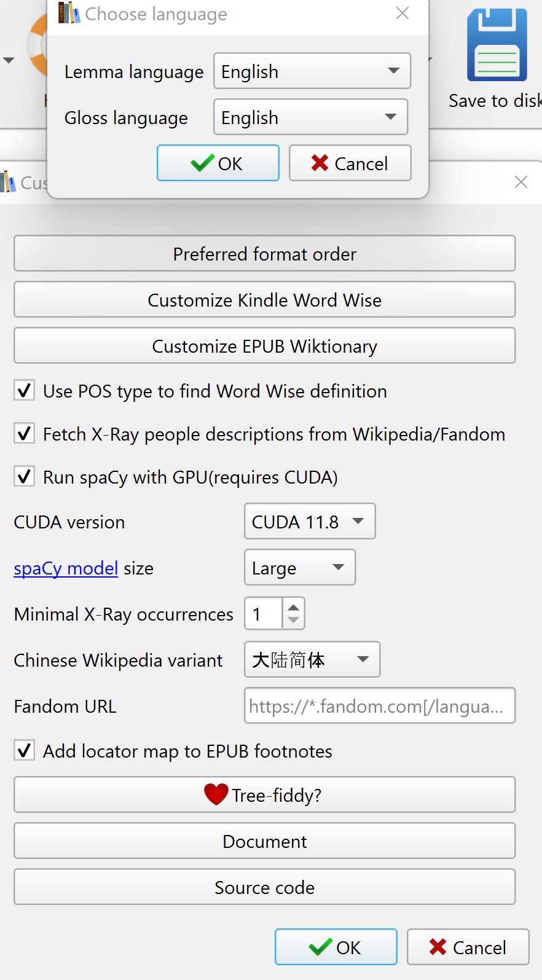This screenshot has width=542, height=980.
Task: Click the Customize EPUB Wiktionary button
Action: tap(264, 345)
